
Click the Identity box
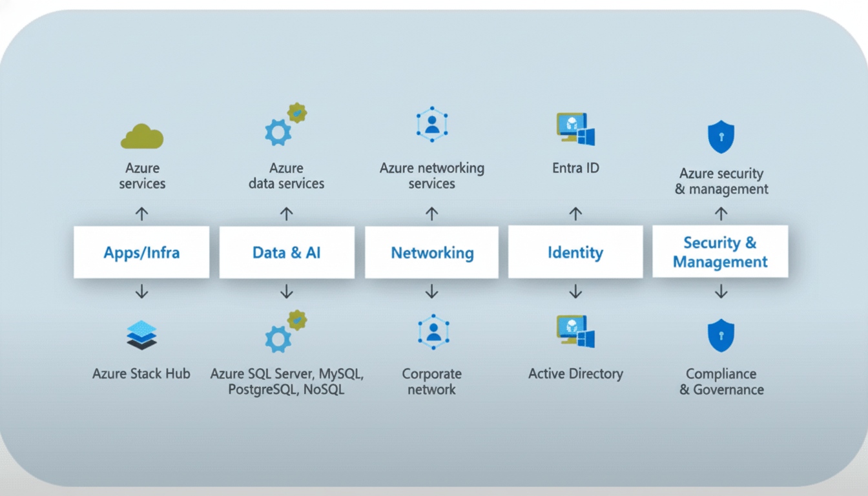pos(575,252)
